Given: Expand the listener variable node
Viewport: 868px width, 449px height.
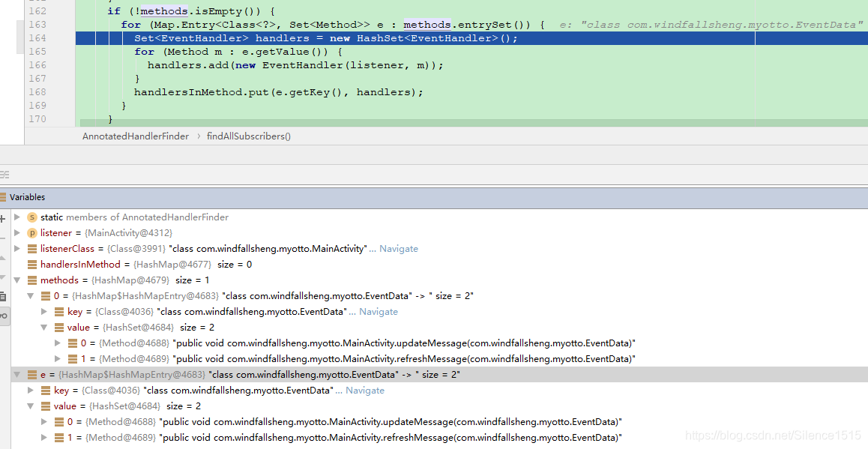Looking at the screenshot, I should (x=17, y=233).
